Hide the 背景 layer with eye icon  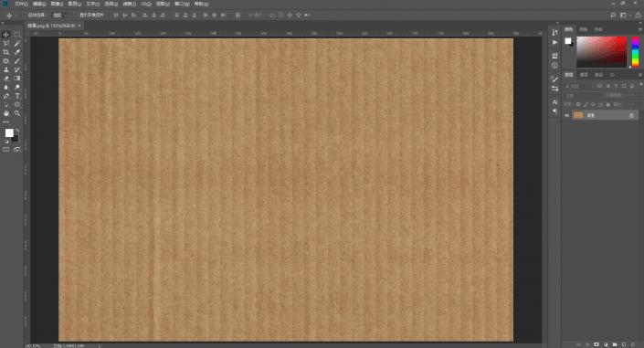click(566, 115)
